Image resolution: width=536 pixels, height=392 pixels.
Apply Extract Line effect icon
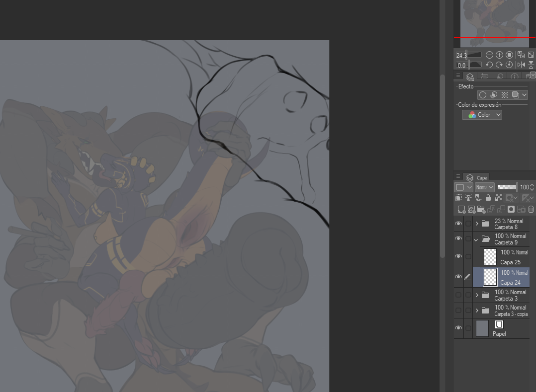pyautogui.click(x=494, y=95)
